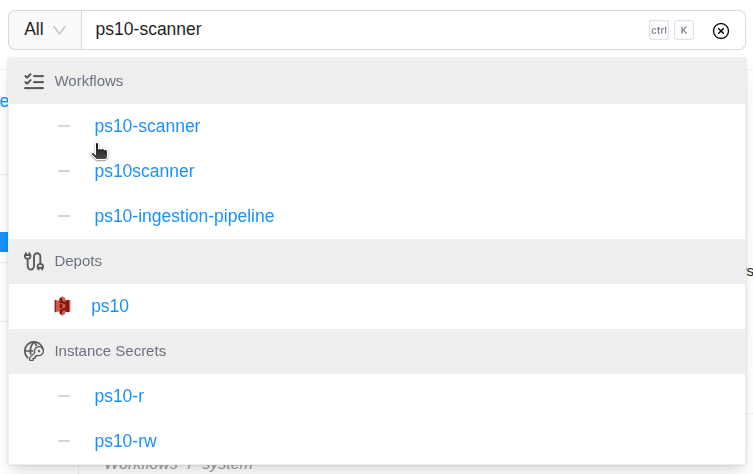Open the ps10-r instance secret
Image resolution: width=753 pixels, height=474 pixels.
coord(119,396)
